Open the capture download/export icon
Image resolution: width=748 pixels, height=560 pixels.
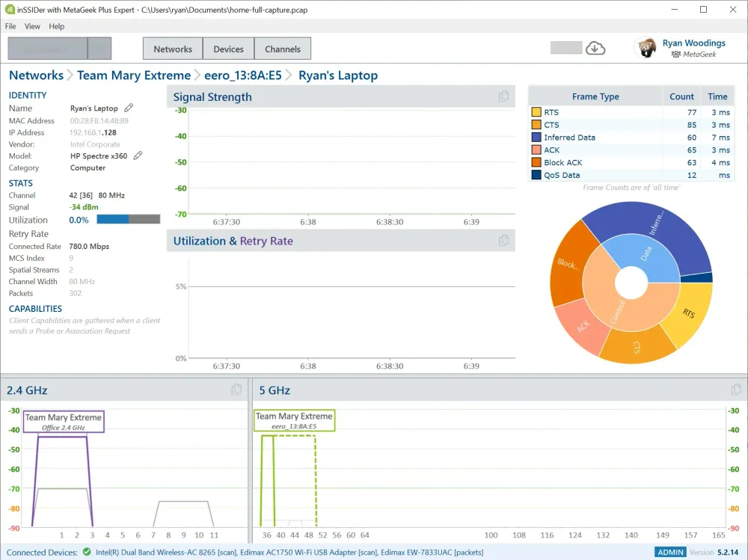point(595,48)
